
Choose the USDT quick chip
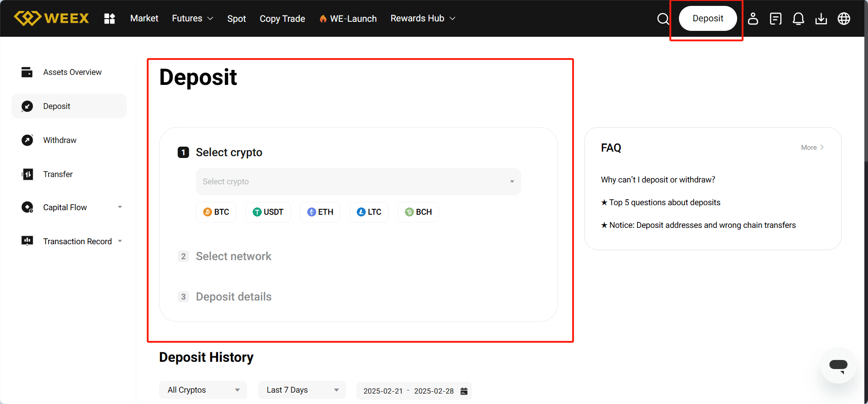tap(268, 212)
